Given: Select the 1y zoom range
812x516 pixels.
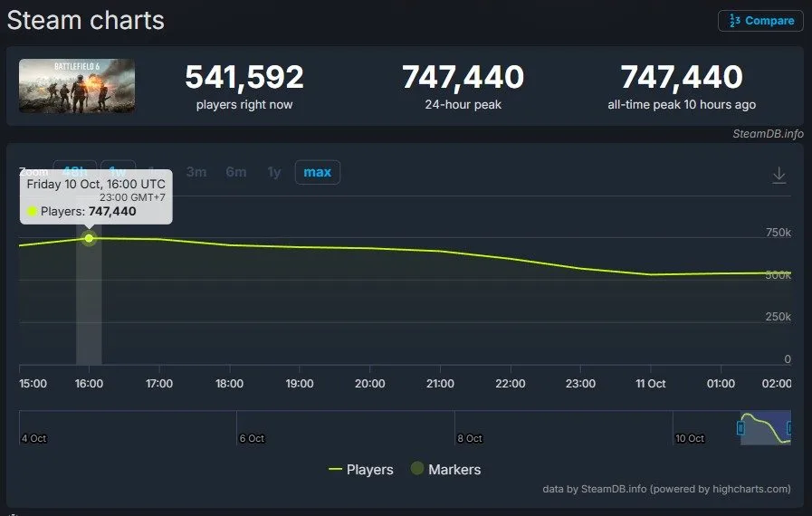Looking at the screenshot, I should 274,172.
